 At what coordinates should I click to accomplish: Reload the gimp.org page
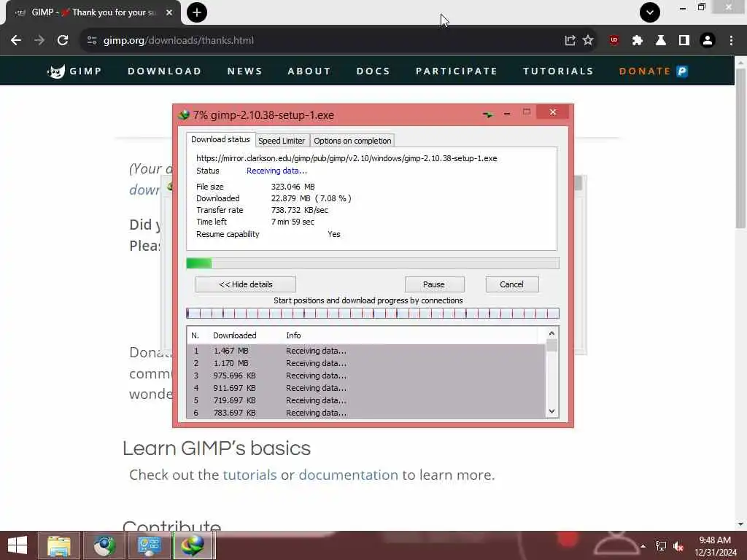tap(63, 41)
